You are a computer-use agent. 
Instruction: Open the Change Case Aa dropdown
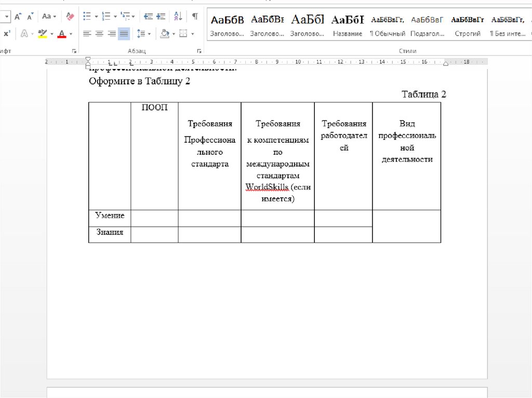[49, 16]
